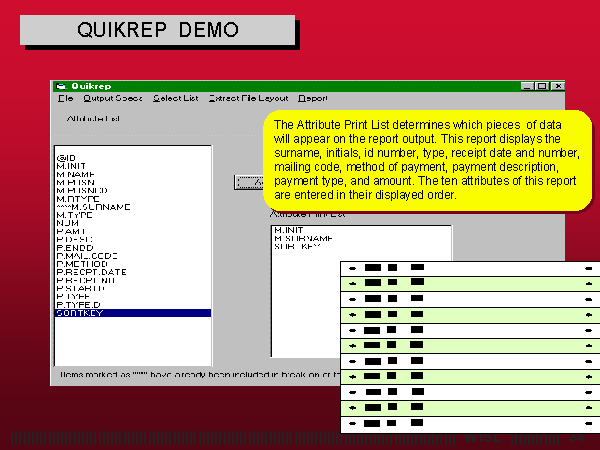This screenshot has height=450, width=600.
Task: Select @ID in the Attribute List
Action: (x=67, y=157)
